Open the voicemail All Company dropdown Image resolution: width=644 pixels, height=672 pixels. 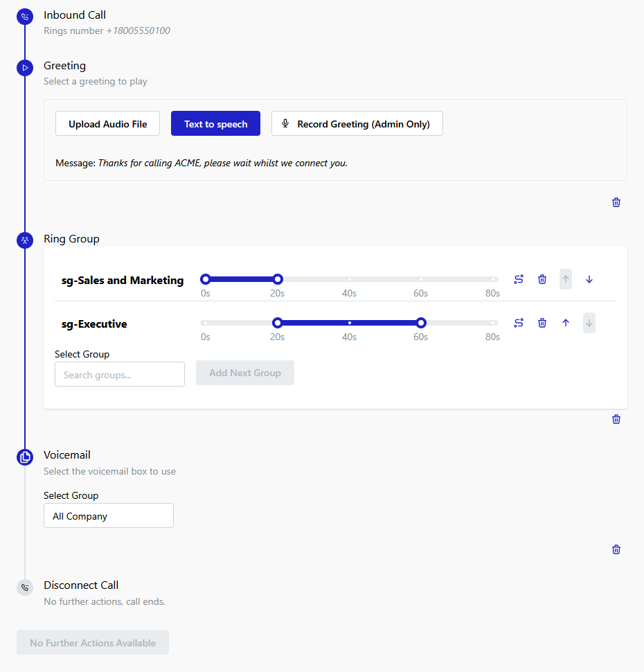(x=109, y=516)
